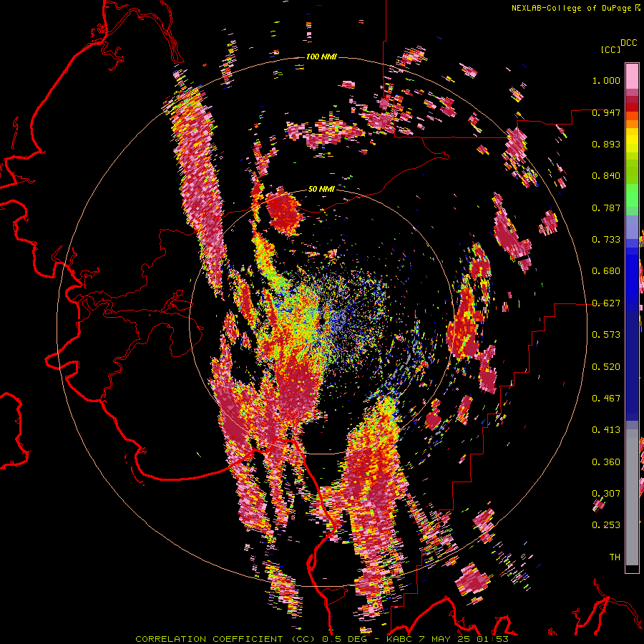
Task: Click the 0.840 scale value
Action: (x=606, y=176)
